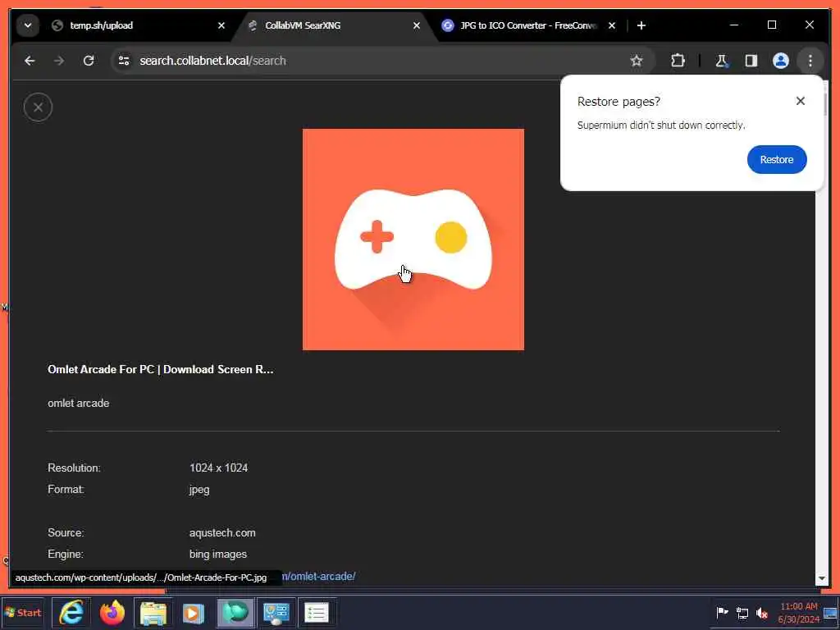Open the clock showing 11:00 AM
Screen dimensions: 840x630
point(799,612)
